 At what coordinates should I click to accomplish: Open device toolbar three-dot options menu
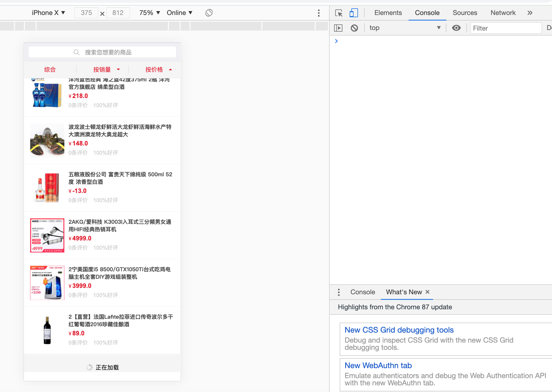[319, 13]
